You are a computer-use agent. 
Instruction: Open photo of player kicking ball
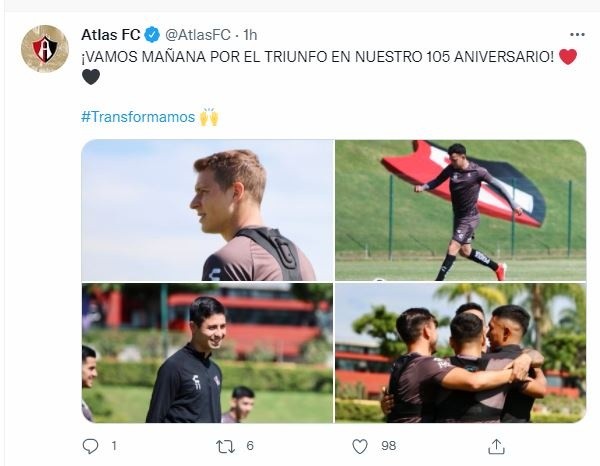[x=460, y=210]
